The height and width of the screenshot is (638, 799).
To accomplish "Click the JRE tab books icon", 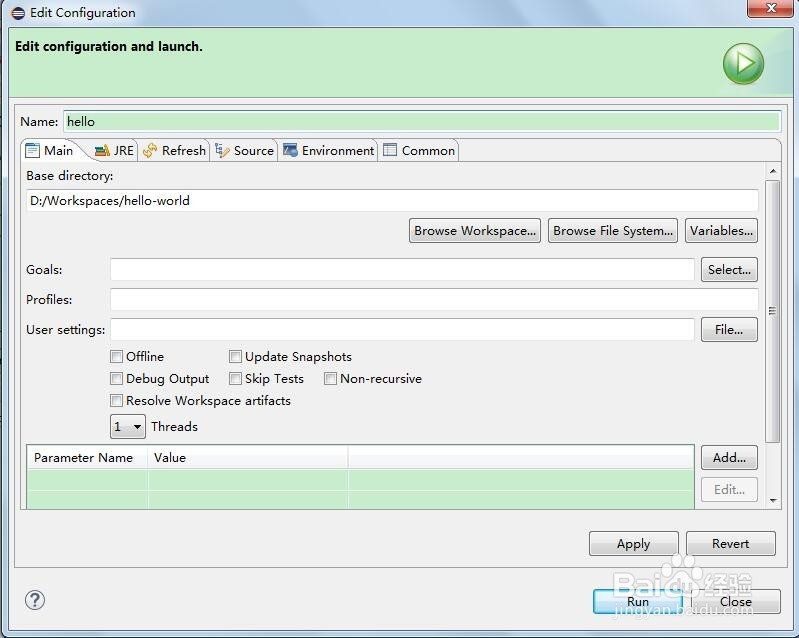I will (102, 150).
